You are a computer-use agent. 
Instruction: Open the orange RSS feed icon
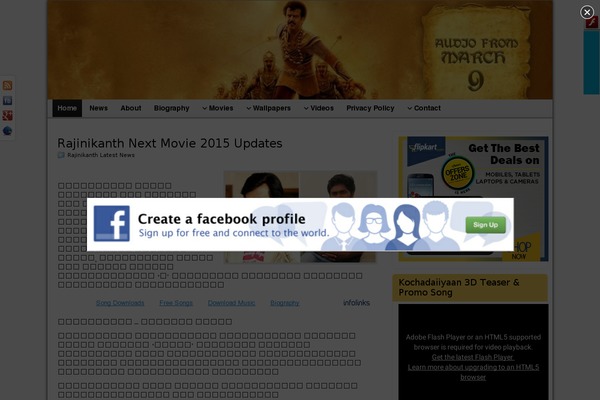click(7, 85)
